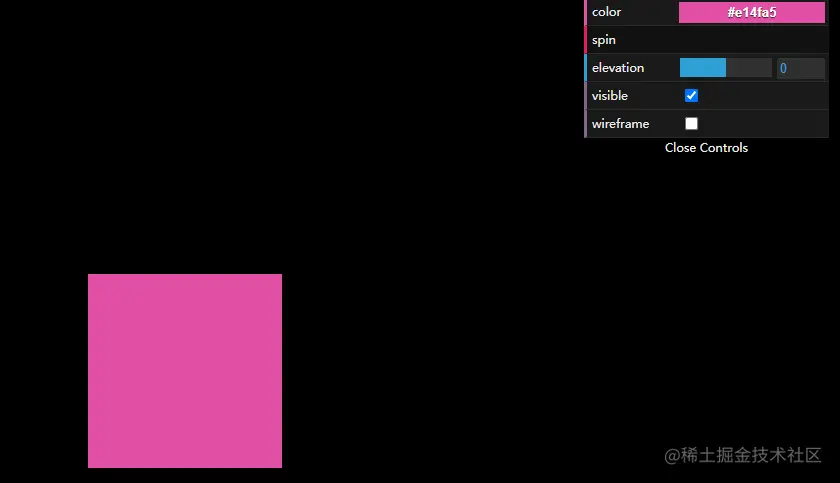Trigger the spin function row
Image resolution: width=840 pixels, height=483 pixels.
[707, 40]
